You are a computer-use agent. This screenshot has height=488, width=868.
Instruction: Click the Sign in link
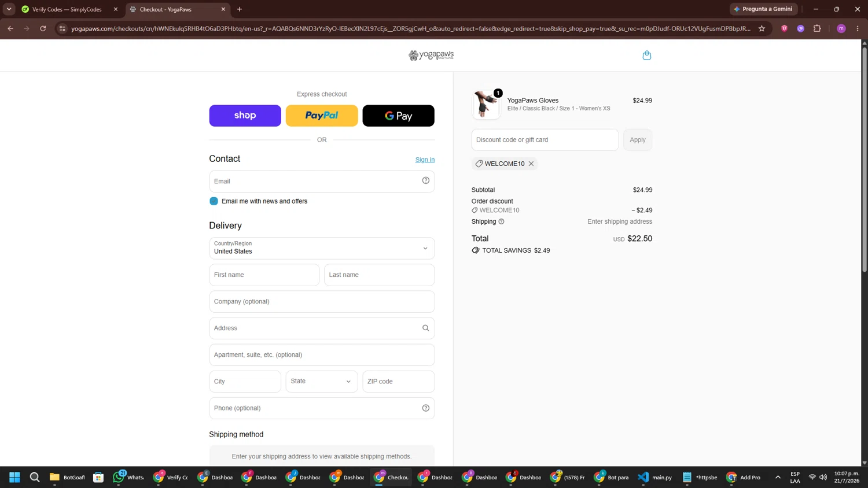point(425,160)
